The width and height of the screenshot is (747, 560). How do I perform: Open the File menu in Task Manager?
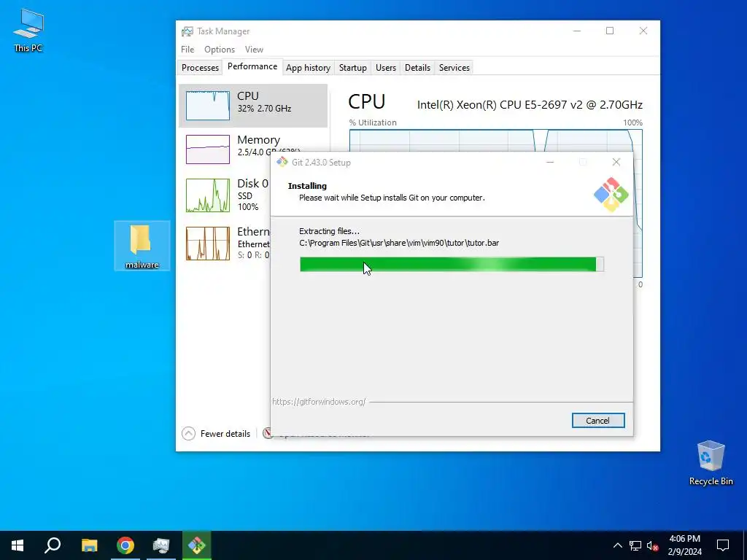pos(187,50)
